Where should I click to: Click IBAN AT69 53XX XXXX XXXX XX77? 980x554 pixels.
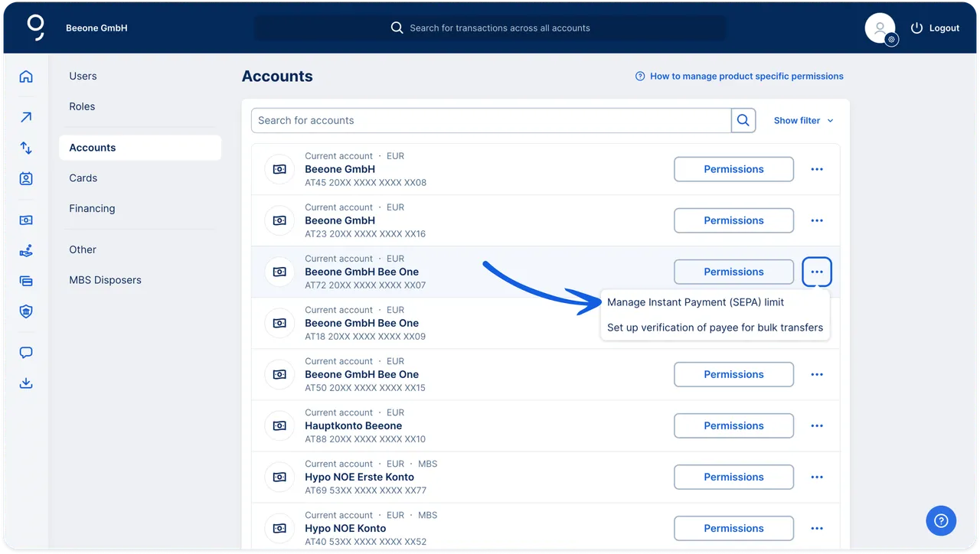coord(366,490)
